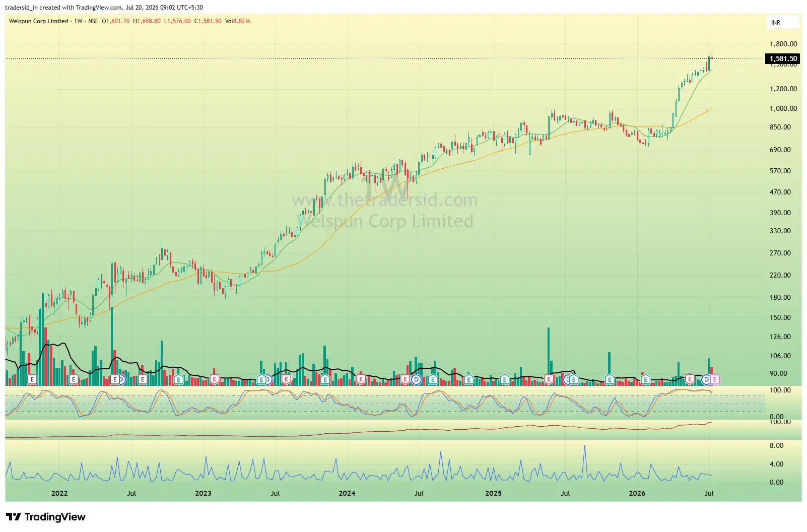Select the Welspun Corp Limited symbol title
This screenshot has width=807, height=532.
(x=38, y=21)
